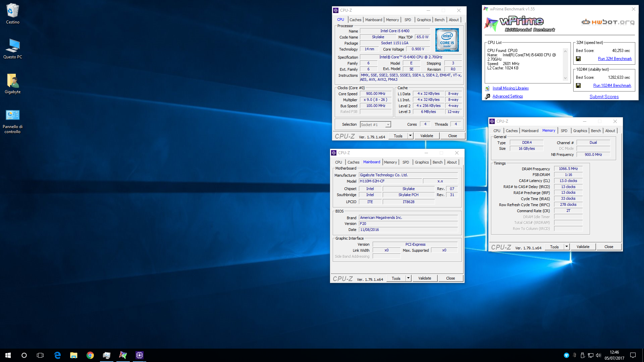The image size is (644, 362).
Task: Click the Level 3 cache value 6 MBytes
Action: pos(428,112)
